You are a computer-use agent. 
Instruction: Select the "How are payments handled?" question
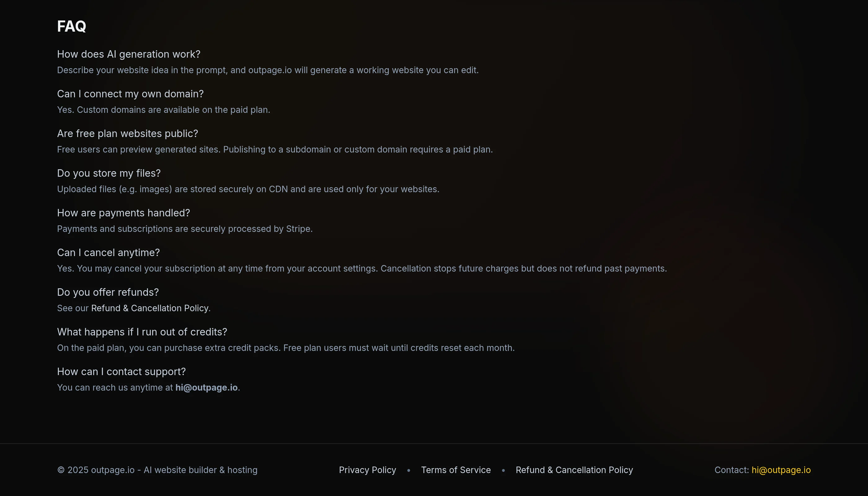pyautogui.click(x=123, y=213)
